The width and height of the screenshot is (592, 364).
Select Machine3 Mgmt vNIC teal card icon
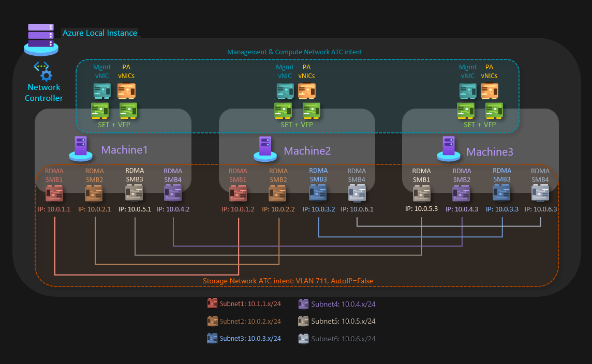coord(468,92)
